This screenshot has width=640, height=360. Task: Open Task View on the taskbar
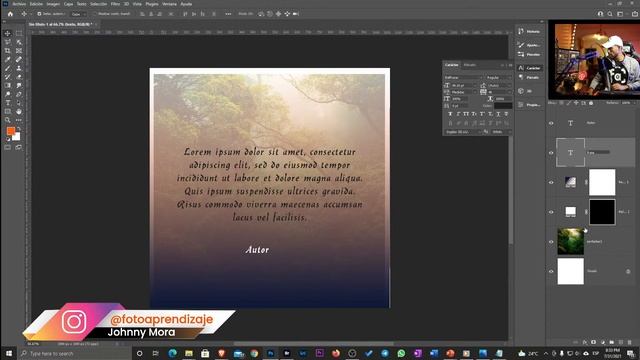click(x=156, y=353)
